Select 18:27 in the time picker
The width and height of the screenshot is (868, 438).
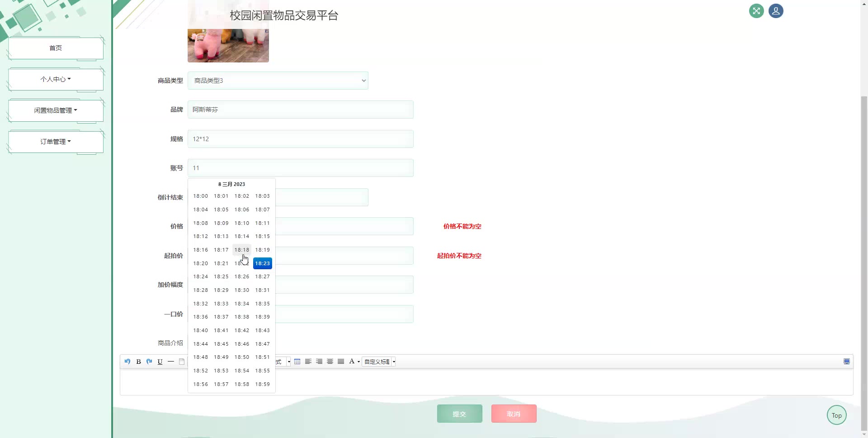(263, 276)
